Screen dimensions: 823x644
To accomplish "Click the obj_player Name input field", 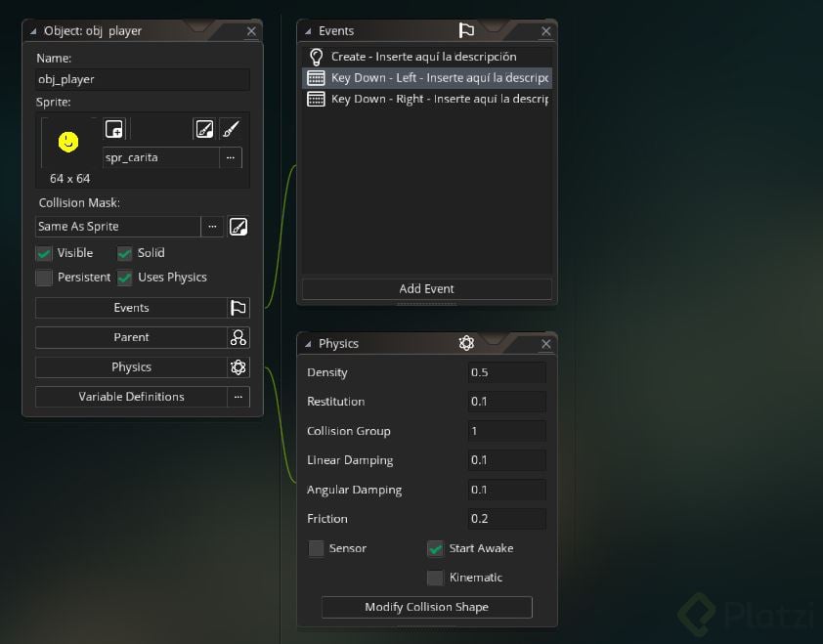I will coord(143,79).
